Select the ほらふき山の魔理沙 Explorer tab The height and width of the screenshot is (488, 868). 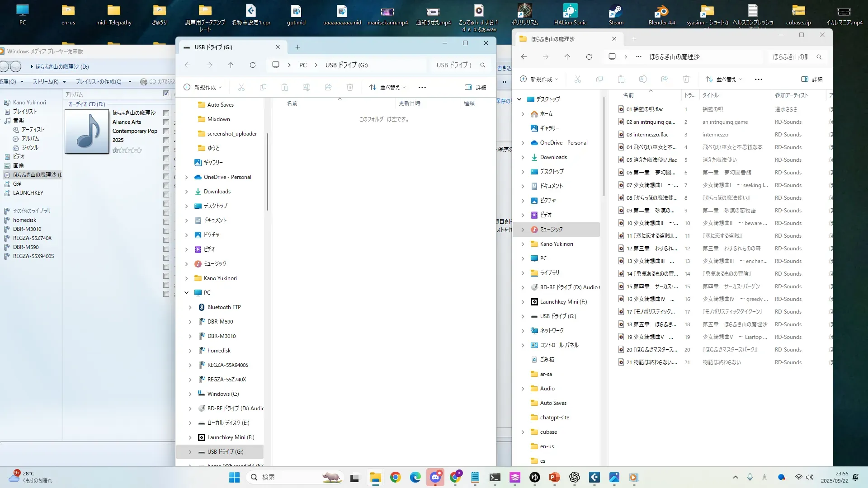[552, 39]
